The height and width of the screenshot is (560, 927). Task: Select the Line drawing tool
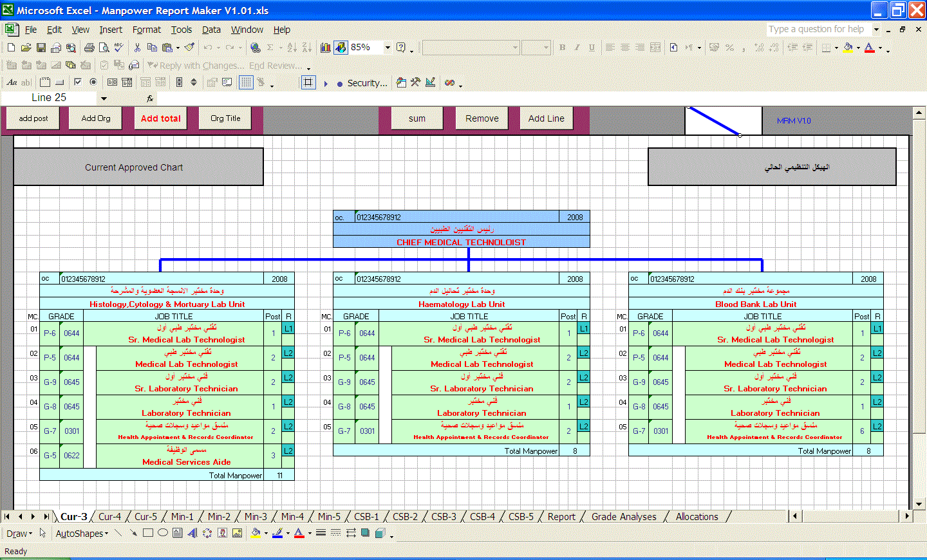click(x=118, y=533)
